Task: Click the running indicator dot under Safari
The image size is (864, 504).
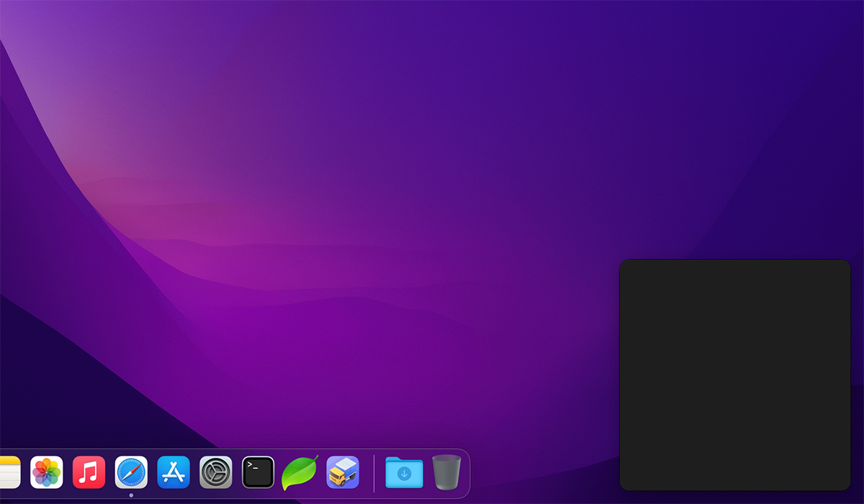Action: pos(131,495)
